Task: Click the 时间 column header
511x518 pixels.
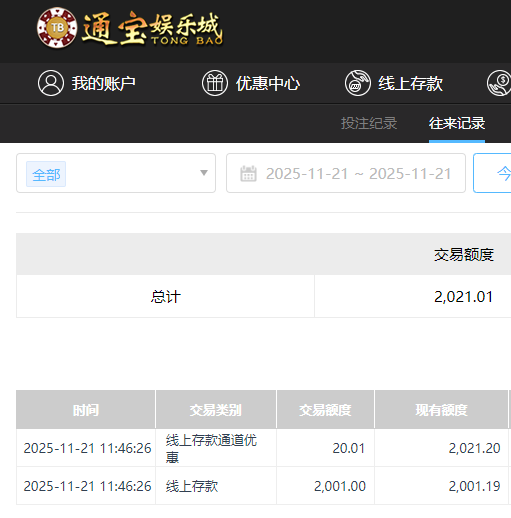Action: click(86, 409)
